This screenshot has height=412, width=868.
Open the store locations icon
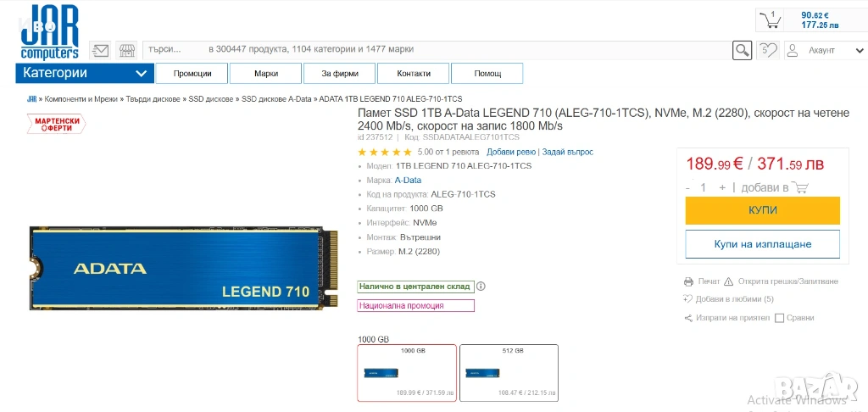(x=128, y=50)
